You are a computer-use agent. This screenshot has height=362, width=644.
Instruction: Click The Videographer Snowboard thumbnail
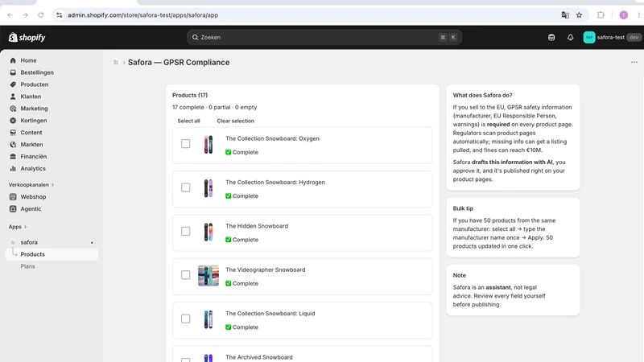(x=208, y=275)
